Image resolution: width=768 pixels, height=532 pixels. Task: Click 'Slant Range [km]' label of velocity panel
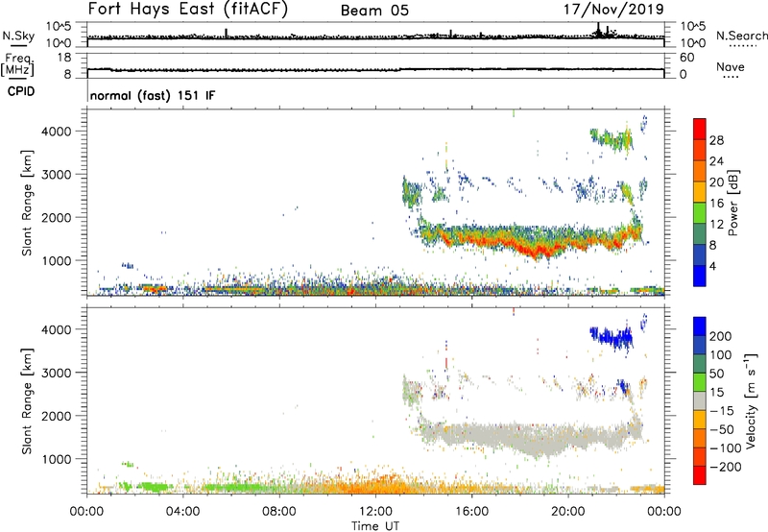(x=27, y=400)
